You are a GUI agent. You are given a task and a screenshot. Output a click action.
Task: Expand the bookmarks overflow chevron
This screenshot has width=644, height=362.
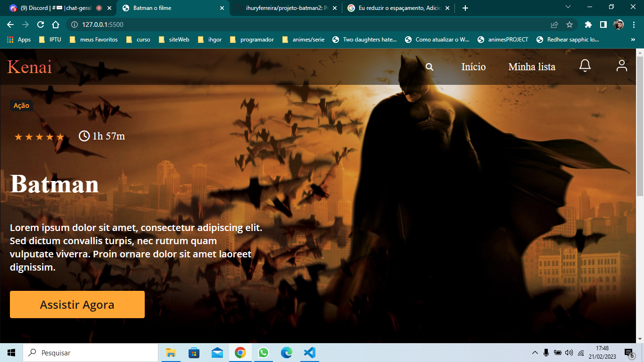coord(633,40)
